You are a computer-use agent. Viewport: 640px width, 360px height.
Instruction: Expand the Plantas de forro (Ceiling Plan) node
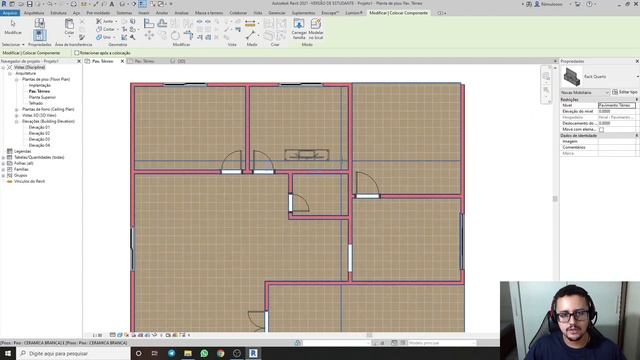point(17,109)
